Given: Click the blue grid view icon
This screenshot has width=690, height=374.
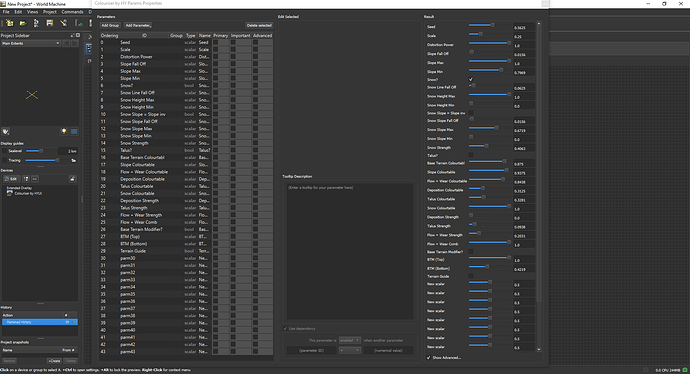Looking at the screenshot, I should tap(74, 132).
